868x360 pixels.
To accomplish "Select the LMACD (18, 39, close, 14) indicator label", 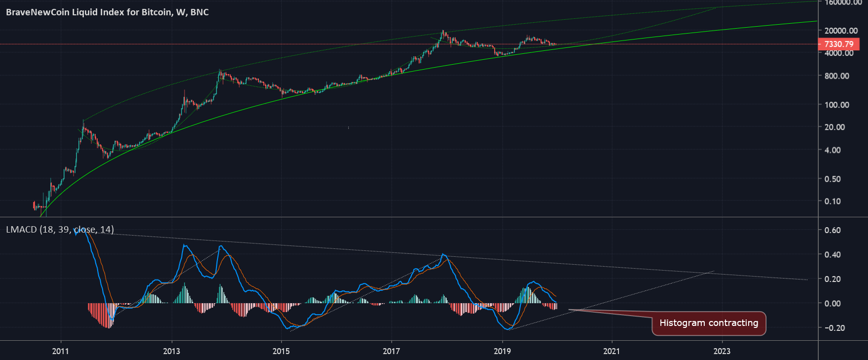I will point(60,229).
